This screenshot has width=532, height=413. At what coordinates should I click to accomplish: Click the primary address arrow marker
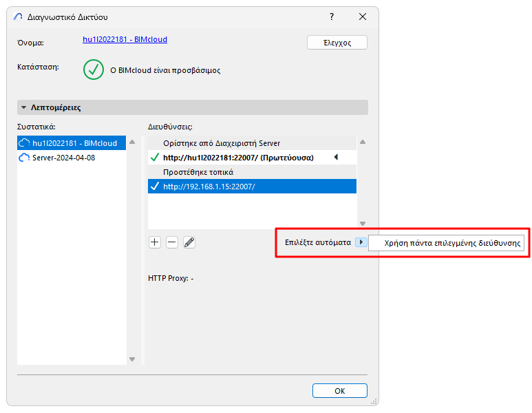point(336,158)
